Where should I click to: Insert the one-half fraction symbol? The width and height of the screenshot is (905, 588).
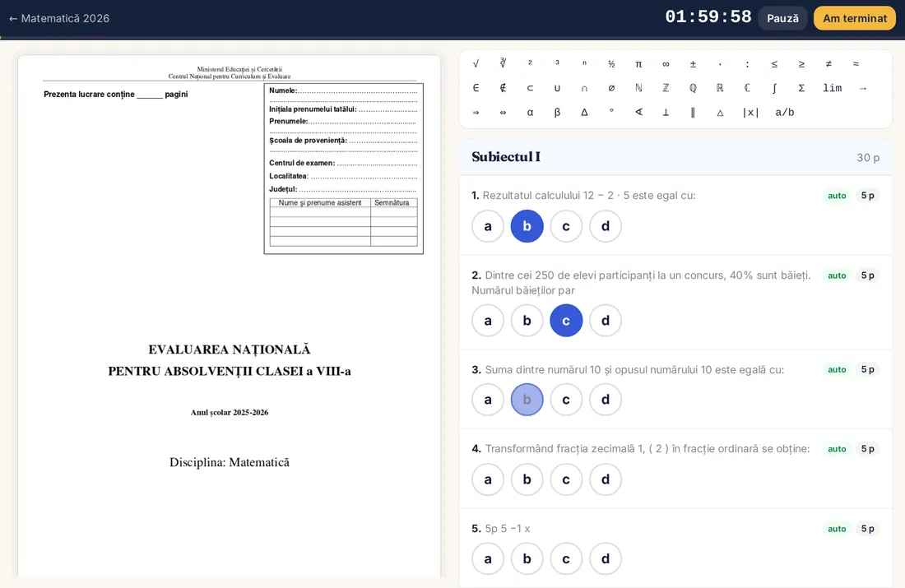pyautogui.click(x=611, y=63)
